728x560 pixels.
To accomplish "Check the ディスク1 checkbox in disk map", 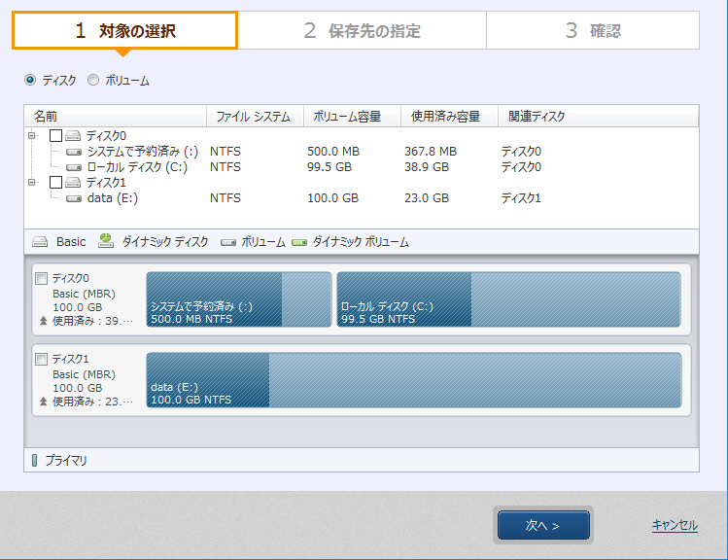I will (x=42, y=359).
